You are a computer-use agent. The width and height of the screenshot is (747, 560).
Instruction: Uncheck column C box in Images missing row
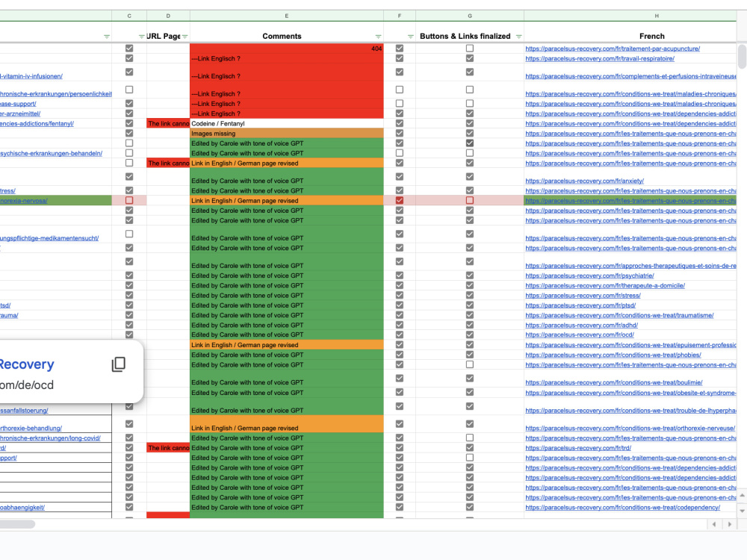coord(129,134)
